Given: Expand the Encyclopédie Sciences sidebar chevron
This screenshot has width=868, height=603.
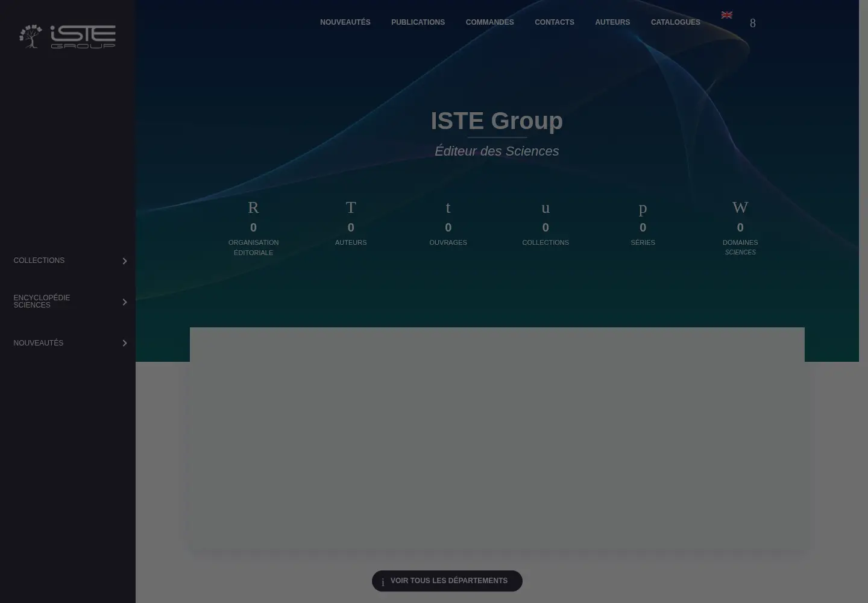Looking at the screenshot, I should click(125, 302).
